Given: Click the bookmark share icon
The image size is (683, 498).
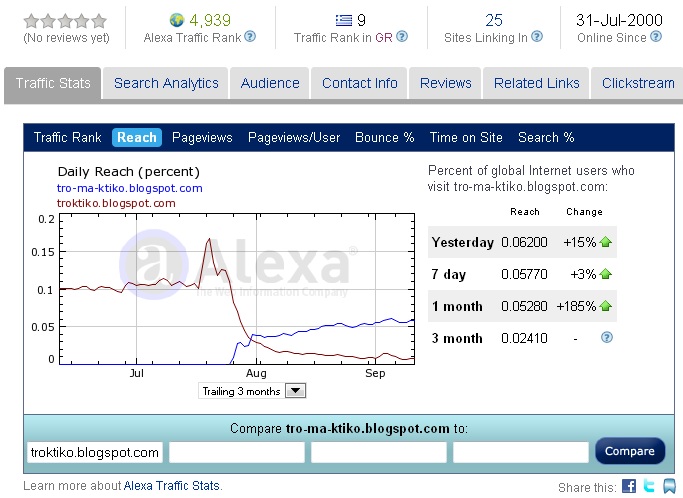Looking at the screenshot, I should 669,486.
